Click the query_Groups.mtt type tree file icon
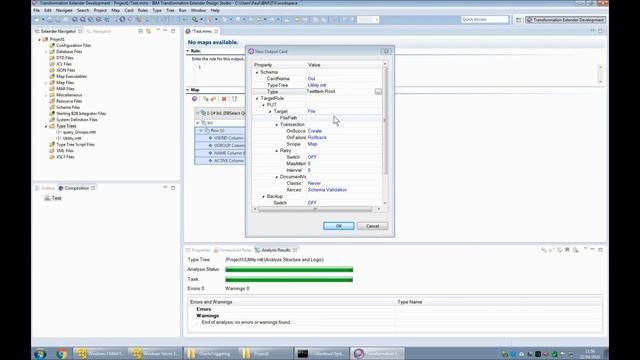The width and height of the screenshot is (640, 360). [x=59, y=132]
